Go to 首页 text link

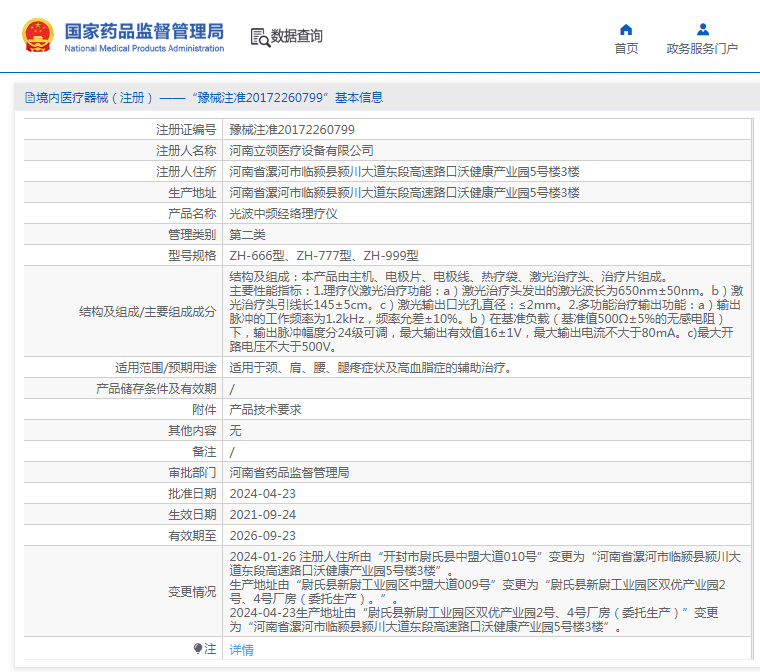point(626,48)
